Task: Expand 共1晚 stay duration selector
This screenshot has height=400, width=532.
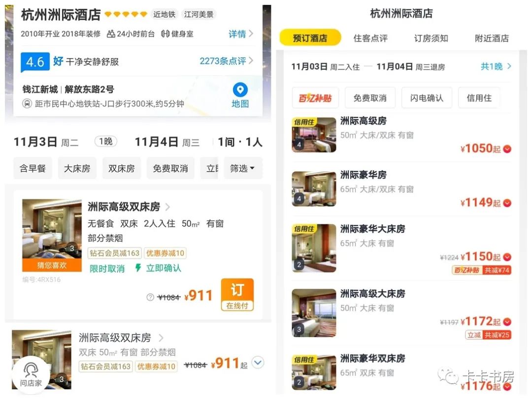Action: (x=496, y=66)
